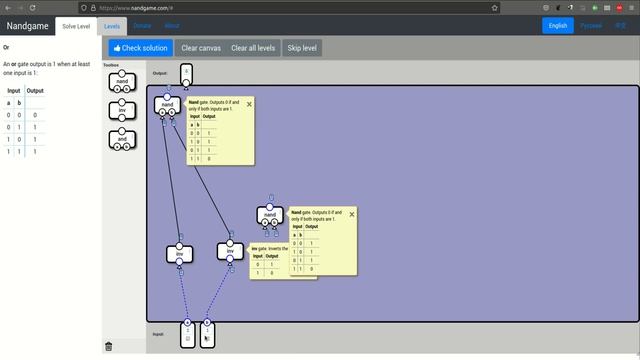Select English language
The height and width of the screenshot is (360, 640).
tap(558, 26)
